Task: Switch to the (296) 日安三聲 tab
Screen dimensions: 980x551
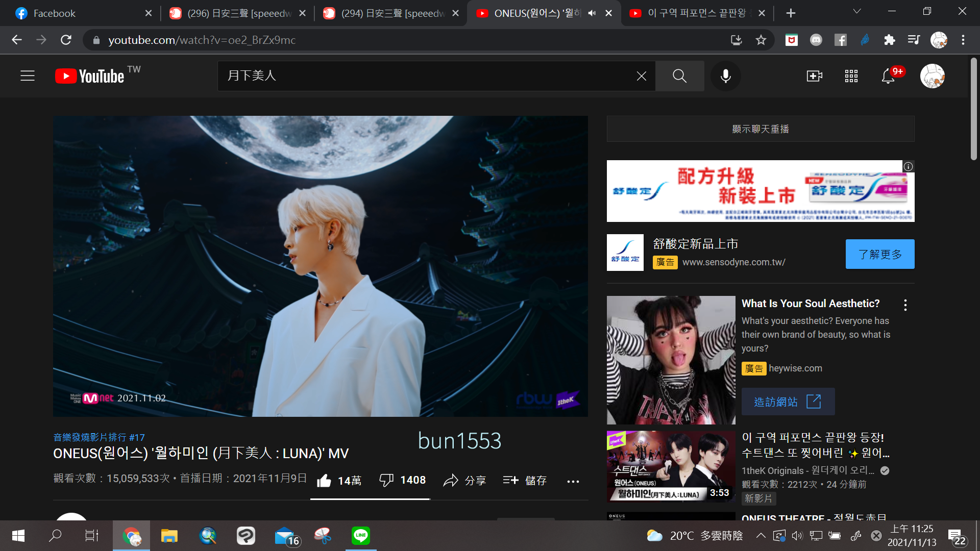Action: (238, 13)
